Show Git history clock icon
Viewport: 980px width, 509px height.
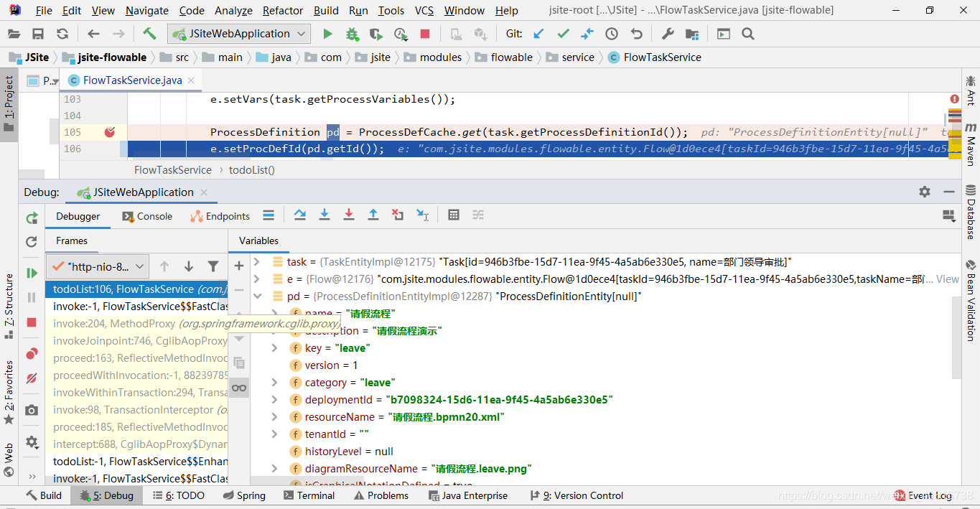612,34
